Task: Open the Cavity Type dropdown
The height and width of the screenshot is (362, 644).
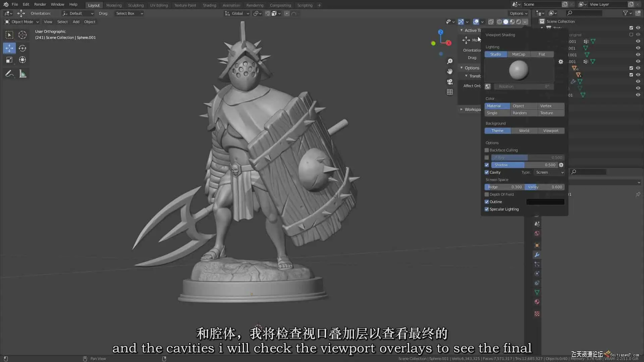Action: tap(549, 172)
